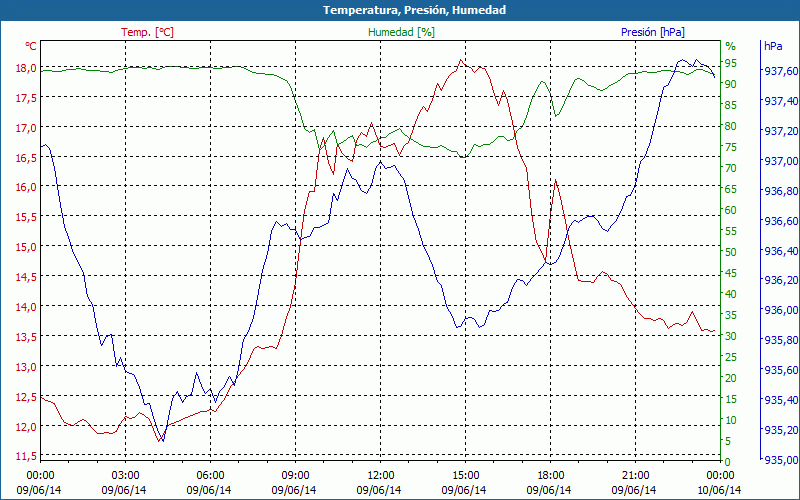The width and height of the screenshot is (800, 500).
Task: Click the '09:00' time axis label
Action: [x=295, y=474]
